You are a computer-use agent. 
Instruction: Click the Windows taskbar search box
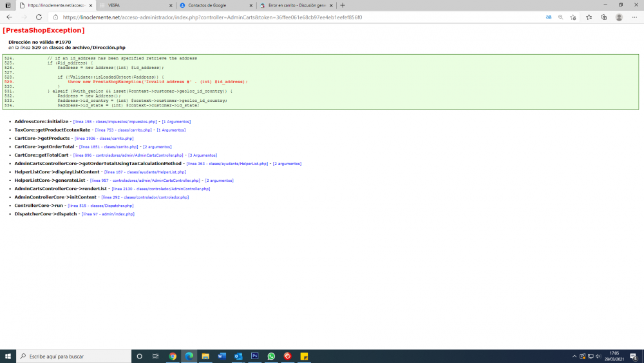[74, 356]
